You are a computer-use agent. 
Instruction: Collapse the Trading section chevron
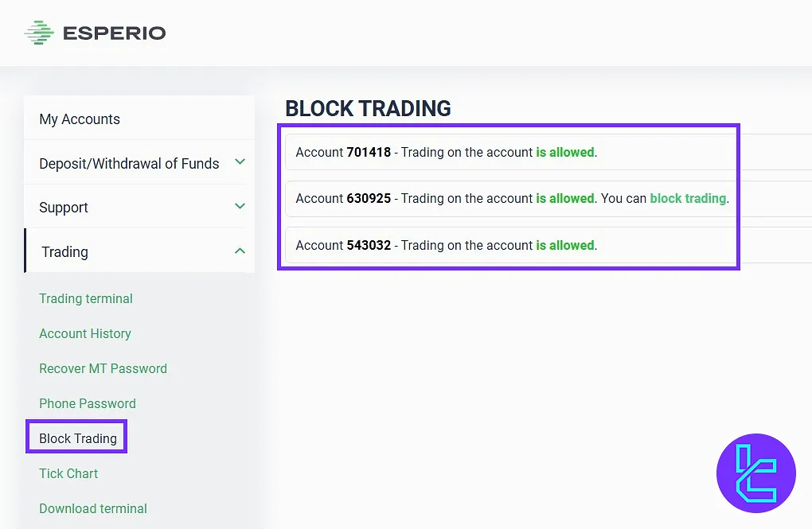click(240, 251)
